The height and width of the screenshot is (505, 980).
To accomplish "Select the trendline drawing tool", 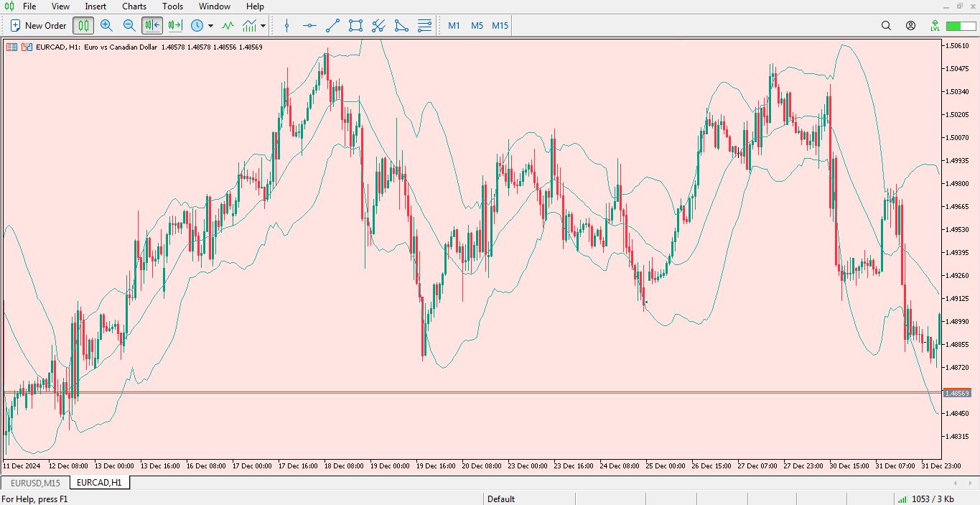I will tap(332, 26).
